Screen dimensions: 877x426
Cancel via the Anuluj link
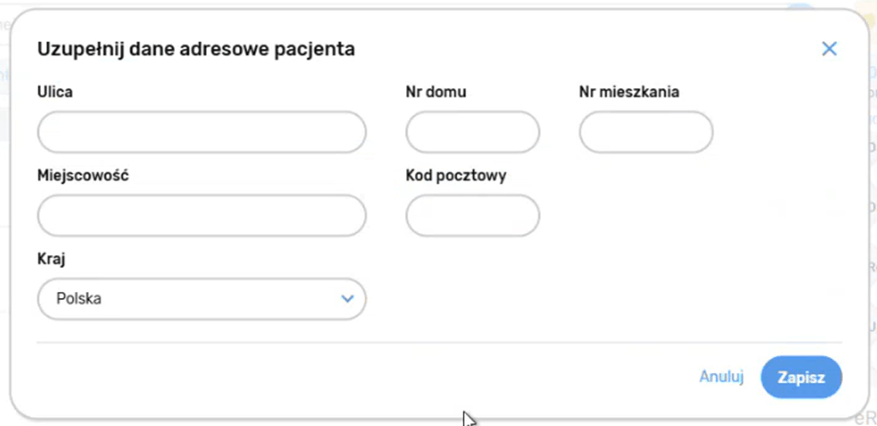click(721, 377)
